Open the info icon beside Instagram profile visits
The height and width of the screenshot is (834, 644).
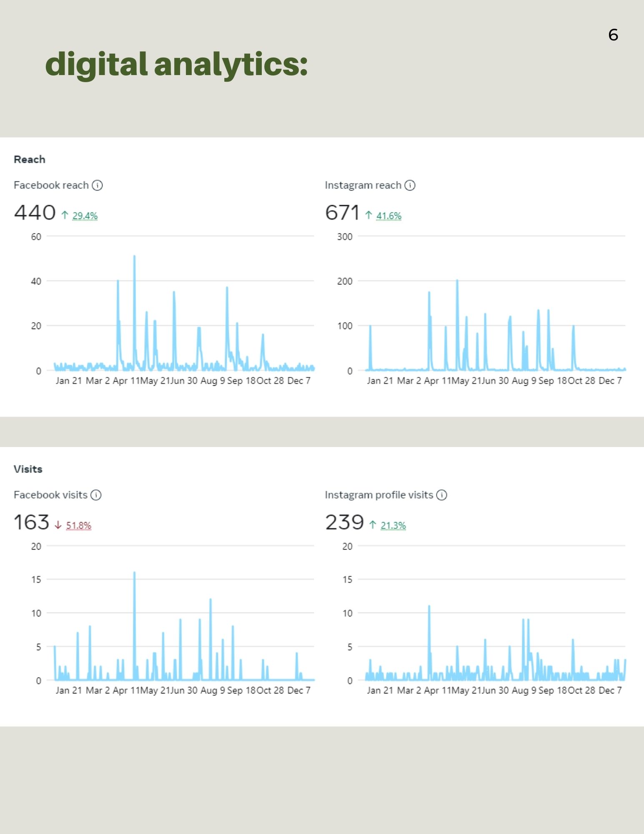(x=441, y=495)
